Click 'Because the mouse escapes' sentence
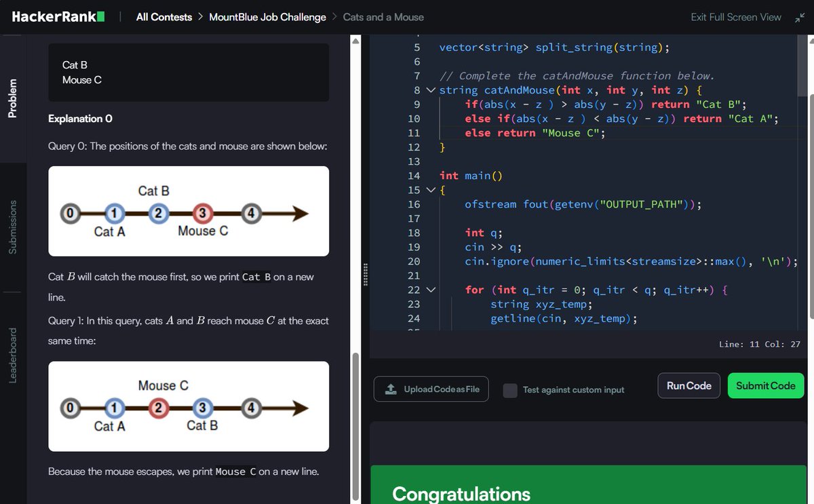The height and width of the screenshot is (504, 814). pos(183,471)
